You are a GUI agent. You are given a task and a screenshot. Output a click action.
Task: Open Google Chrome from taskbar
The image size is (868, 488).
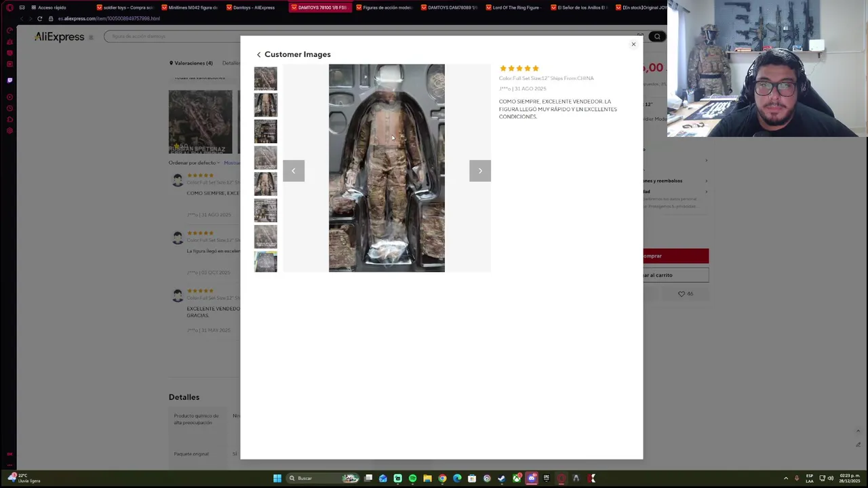(442, 479)
